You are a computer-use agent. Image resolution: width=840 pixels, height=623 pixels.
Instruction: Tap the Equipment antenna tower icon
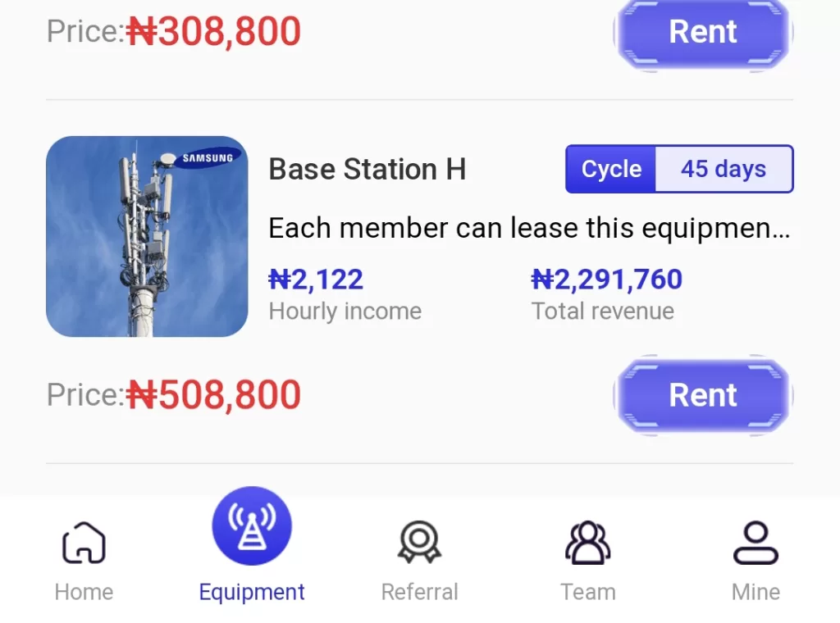tap(252, 525)
